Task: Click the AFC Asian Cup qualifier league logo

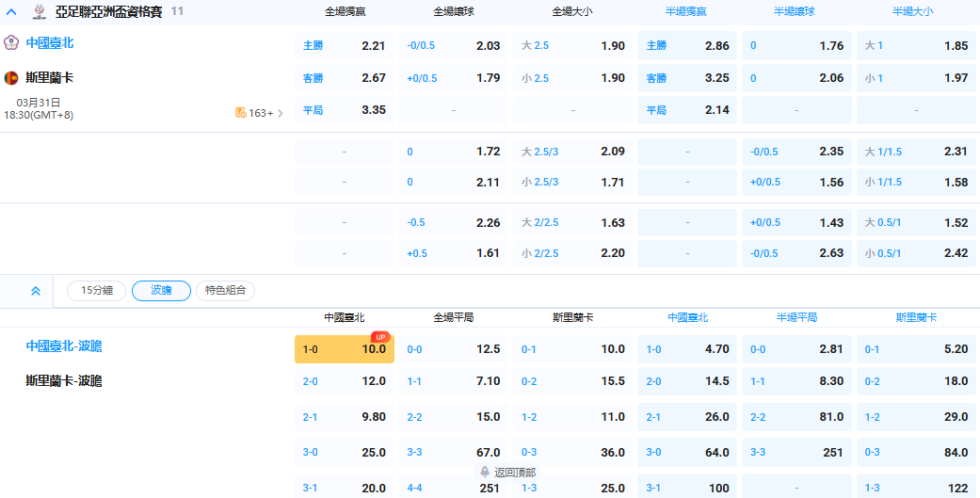Action: click(39, 12)
